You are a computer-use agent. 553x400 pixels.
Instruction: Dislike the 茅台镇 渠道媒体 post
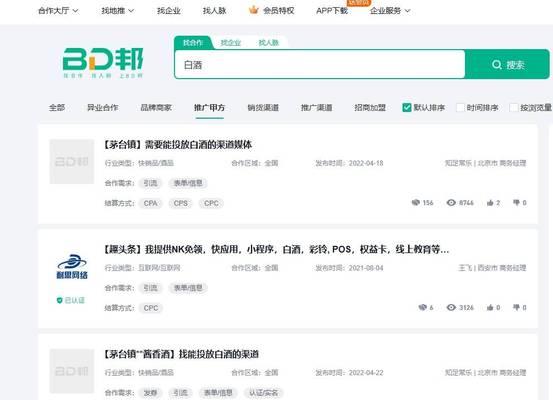(516, 202)
